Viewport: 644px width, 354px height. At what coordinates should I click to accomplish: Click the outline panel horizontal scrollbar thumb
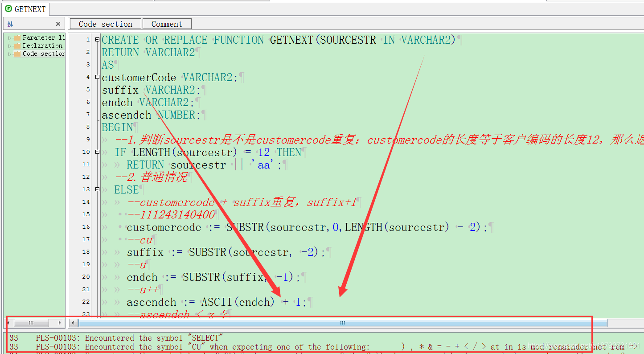pyautogui.click(x=31, y=323)
